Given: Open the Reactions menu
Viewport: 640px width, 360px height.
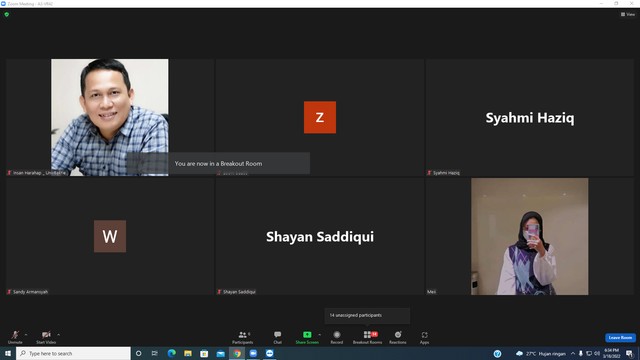Looking at the screenshot, I should coord(398,337).
